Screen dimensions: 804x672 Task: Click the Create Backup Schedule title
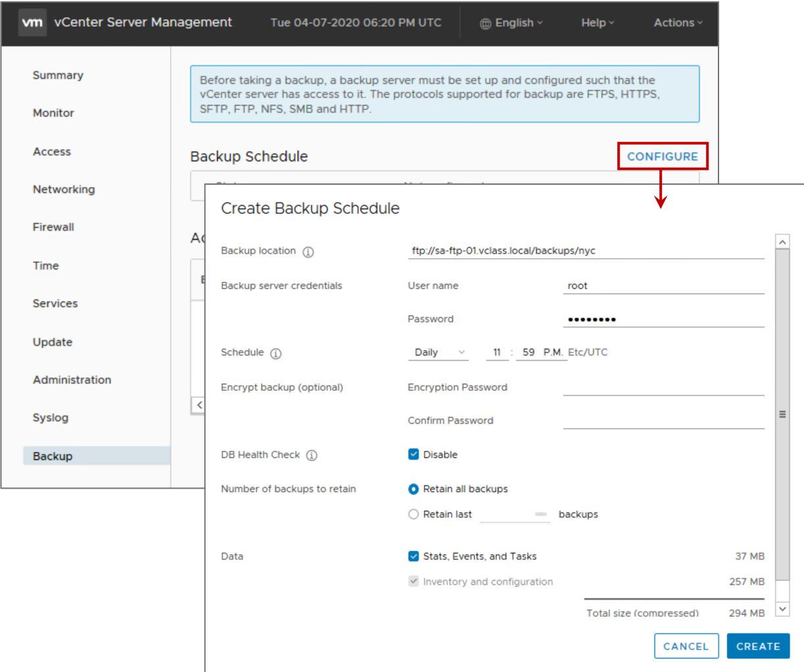click(310, 208)
